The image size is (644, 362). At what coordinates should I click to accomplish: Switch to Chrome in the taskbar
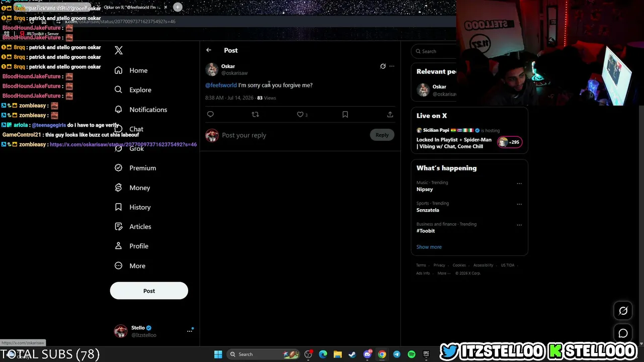pyautogui.click(x=382, y=354)
